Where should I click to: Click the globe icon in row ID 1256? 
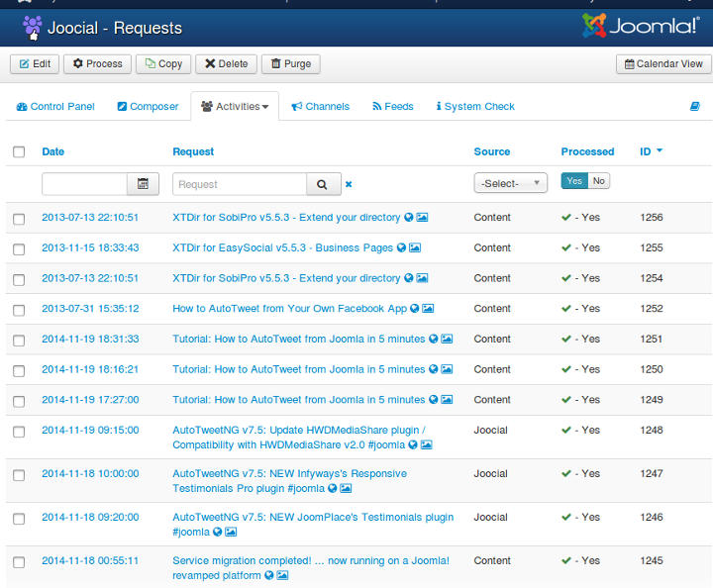[x=408, y=217]
